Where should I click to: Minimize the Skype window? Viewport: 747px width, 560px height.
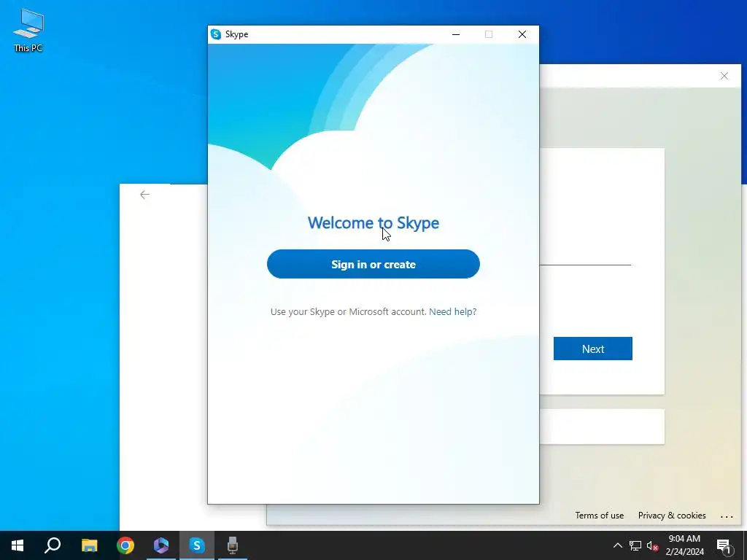point(456,34)
